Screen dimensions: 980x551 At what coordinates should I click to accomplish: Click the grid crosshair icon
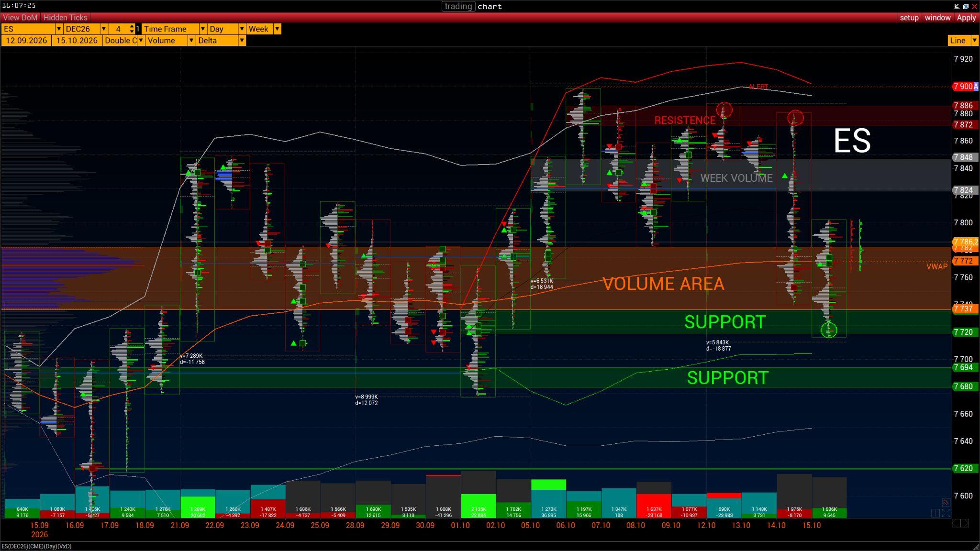[x=935, y=513]
